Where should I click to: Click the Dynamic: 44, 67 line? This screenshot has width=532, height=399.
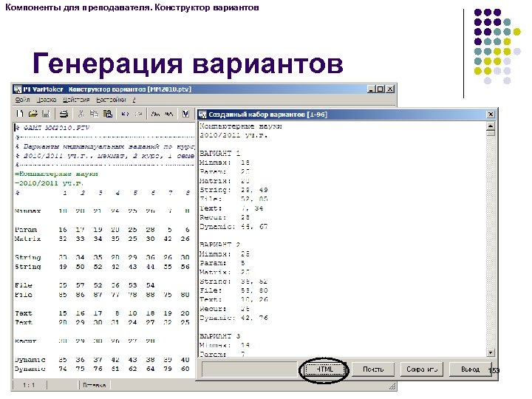pos(233,226)
